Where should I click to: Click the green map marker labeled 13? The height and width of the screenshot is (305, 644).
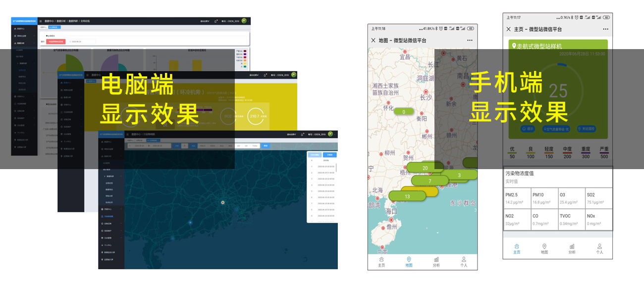407,196
